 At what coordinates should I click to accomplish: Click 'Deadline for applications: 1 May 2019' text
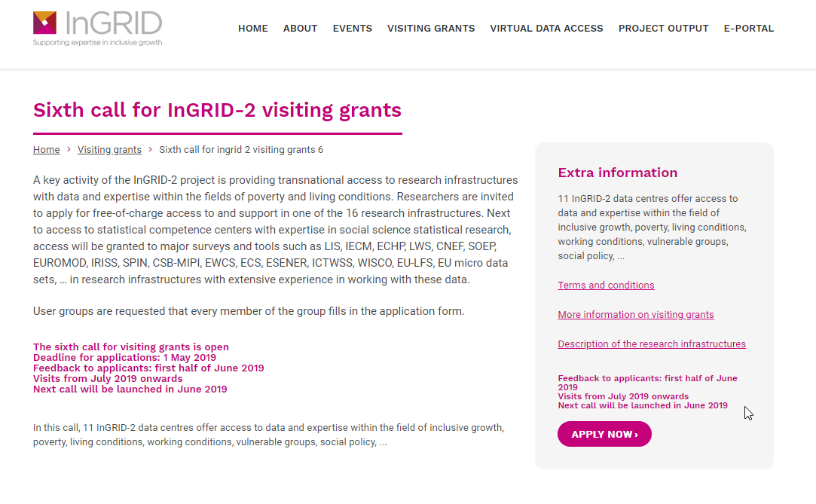click(124, 357)
